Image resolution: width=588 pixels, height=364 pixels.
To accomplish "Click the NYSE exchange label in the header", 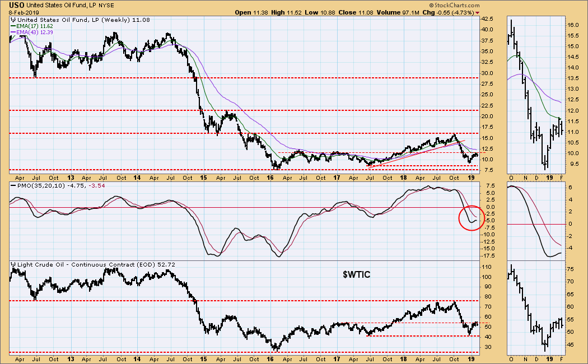I will click(106, 6).
